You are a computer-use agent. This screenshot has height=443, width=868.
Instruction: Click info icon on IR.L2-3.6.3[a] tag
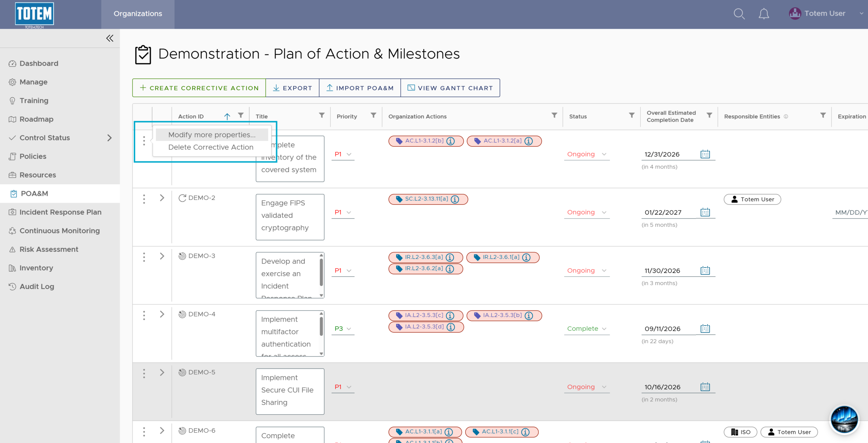coord(450,257)
